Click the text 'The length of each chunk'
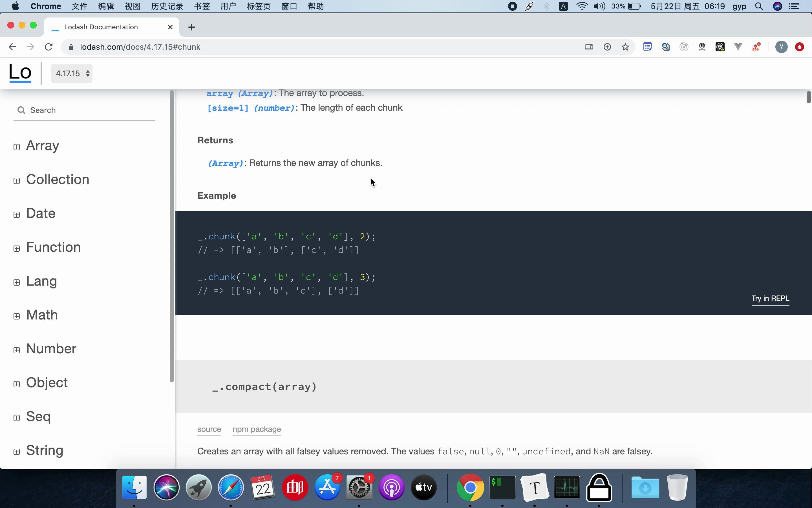Viewport: 812px width, 508px height. 351,108
